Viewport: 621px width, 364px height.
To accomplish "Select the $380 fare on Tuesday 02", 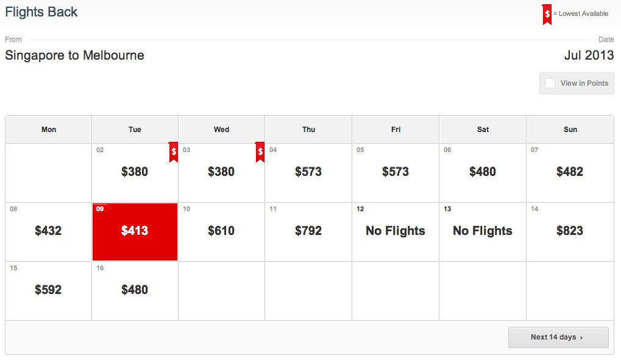I will coord(135,172).
